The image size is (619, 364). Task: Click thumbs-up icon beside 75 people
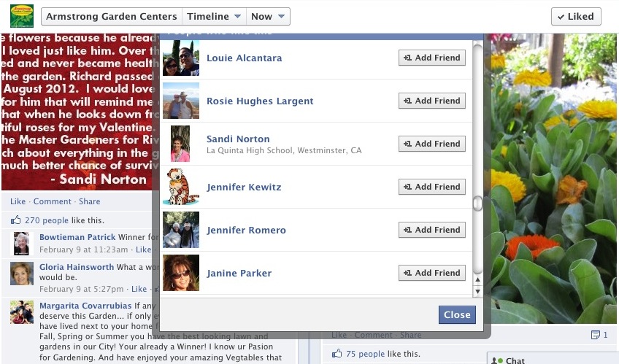click(337, 353)
